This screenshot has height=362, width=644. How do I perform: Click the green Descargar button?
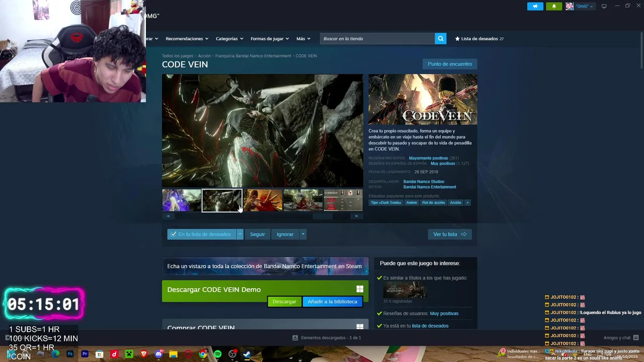tap(285, 302)
